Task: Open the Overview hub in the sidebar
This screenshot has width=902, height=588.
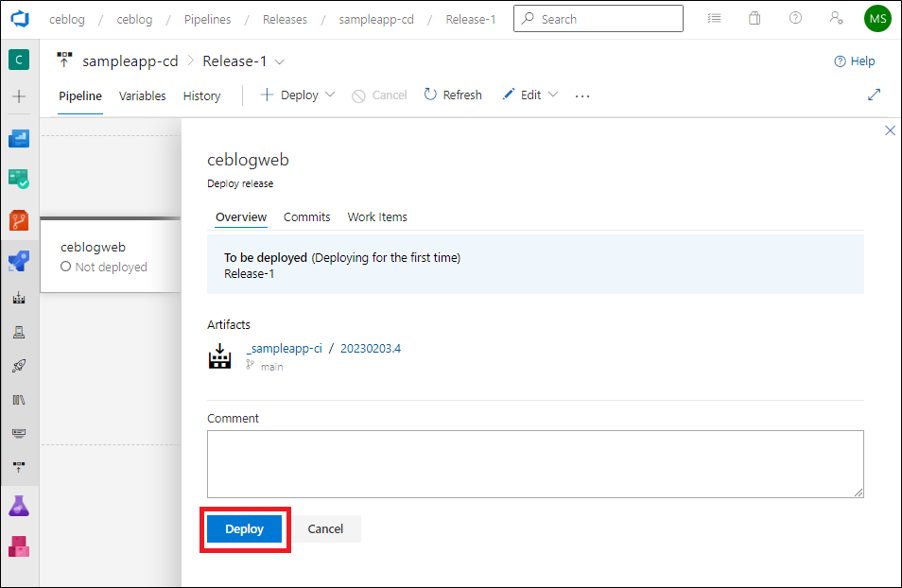Action: pyautogui.click(x=19, y=139)
